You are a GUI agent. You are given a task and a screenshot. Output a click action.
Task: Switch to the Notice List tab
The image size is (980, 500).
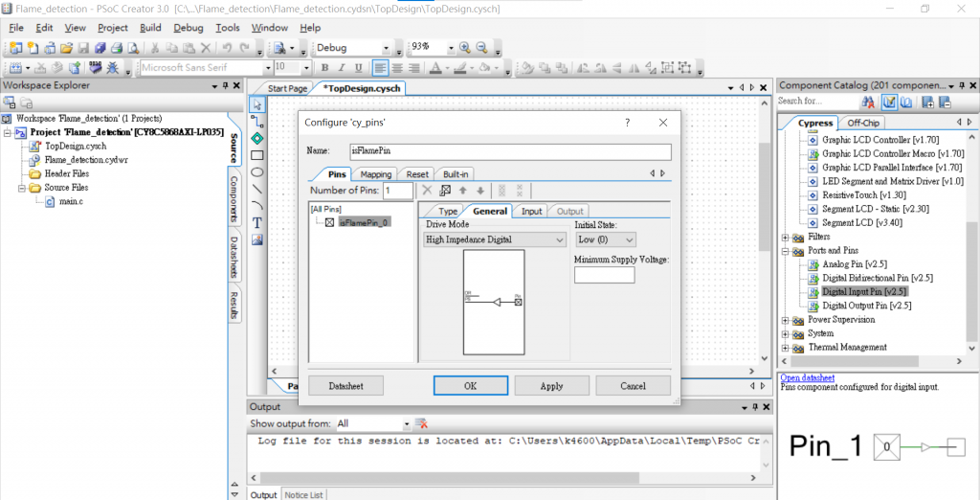point(303,495)
